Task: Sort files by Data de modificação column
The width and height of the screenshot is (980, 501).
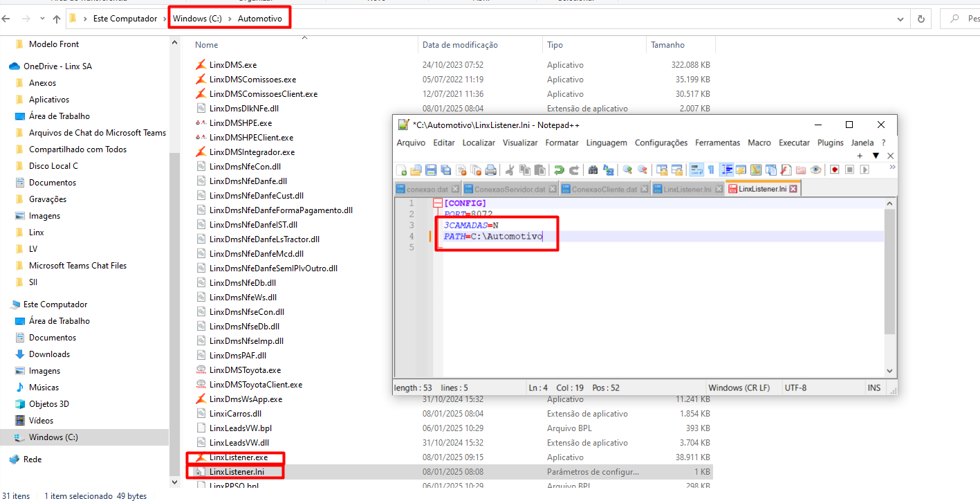Action: (x=460, y=45)
